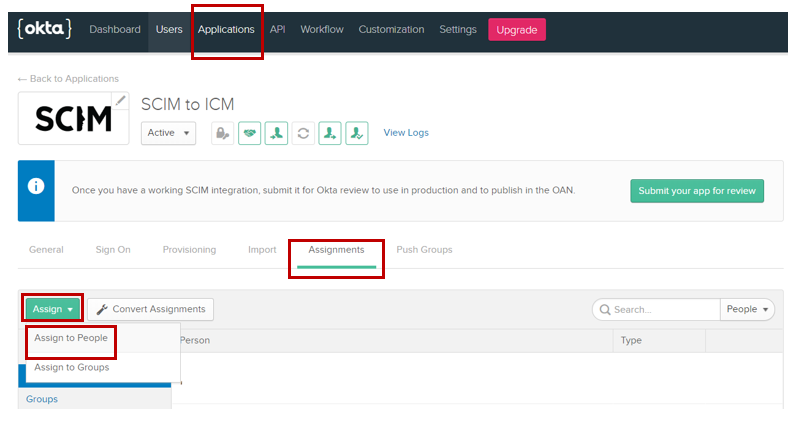Open the Active status dropdown
795x432 pixels.
coord(168,133)
